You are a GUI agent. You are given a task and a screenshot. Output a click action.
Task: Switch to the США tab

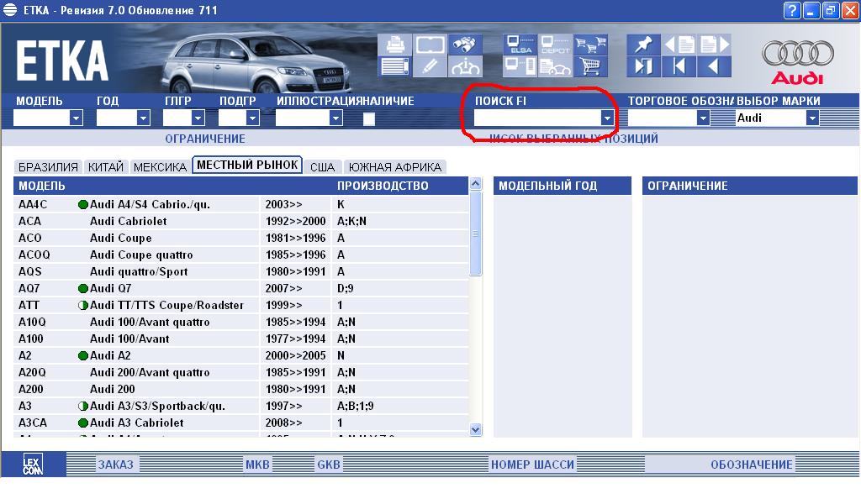322,167
